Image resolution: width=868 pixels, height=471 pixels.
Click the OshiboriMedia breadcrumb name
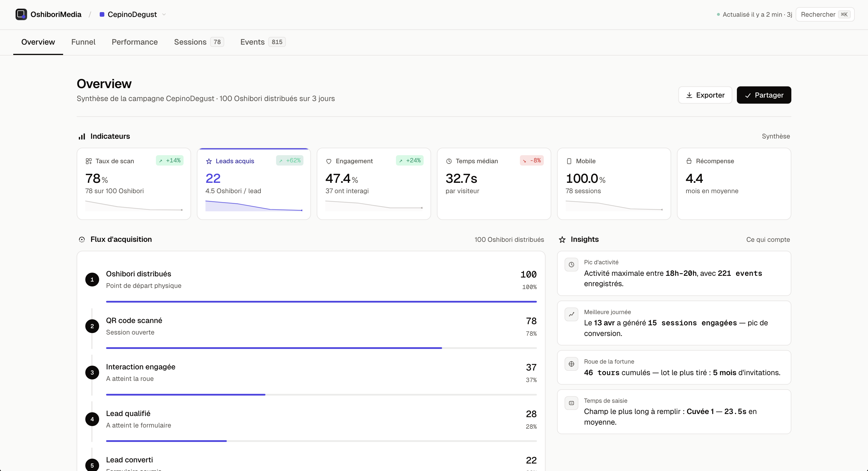point(56,14)
